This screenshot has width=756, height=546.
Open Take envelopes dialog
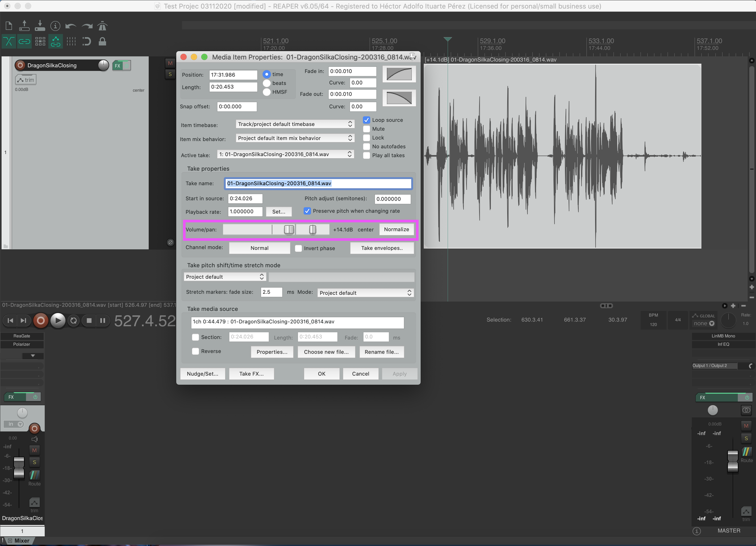(x=382, y=248)
